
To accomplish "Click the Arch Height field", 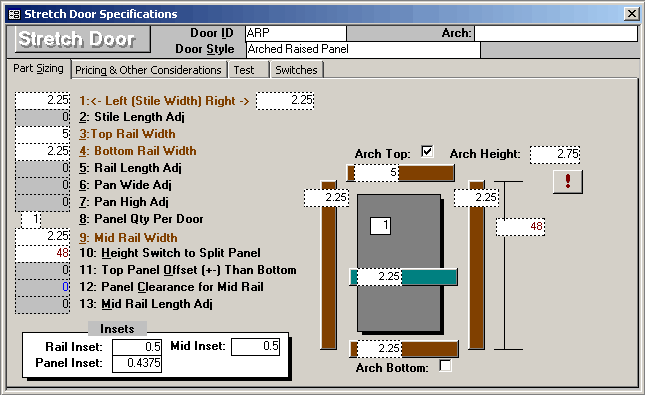I will click(555, 154).
